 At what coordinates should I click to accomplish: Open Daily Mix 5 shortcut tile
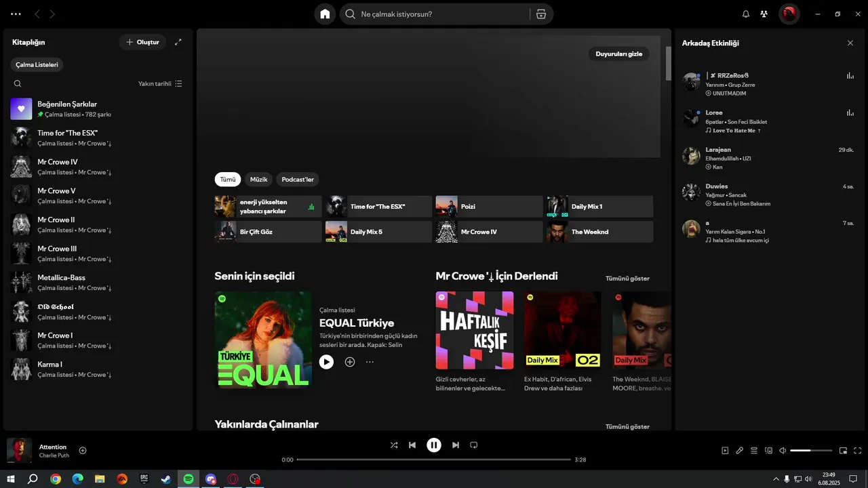click(378, 232)
